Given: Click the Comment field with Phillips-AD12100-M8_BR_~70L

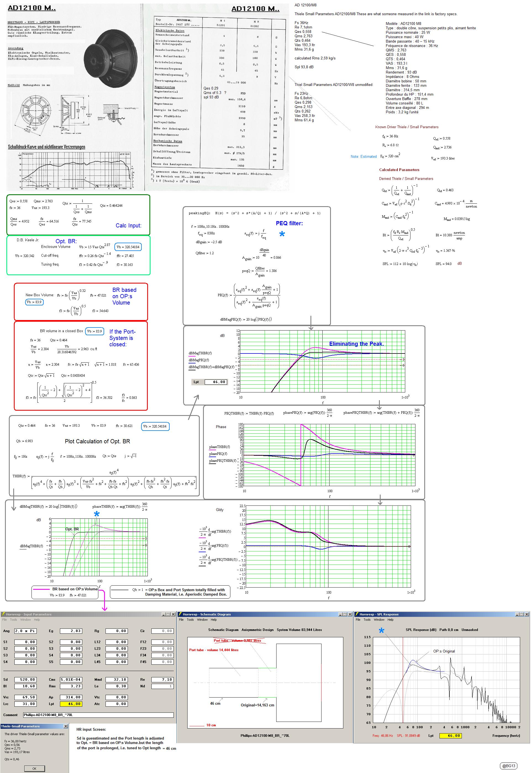Looking at the screenshot, I should [x=98, y=715].
